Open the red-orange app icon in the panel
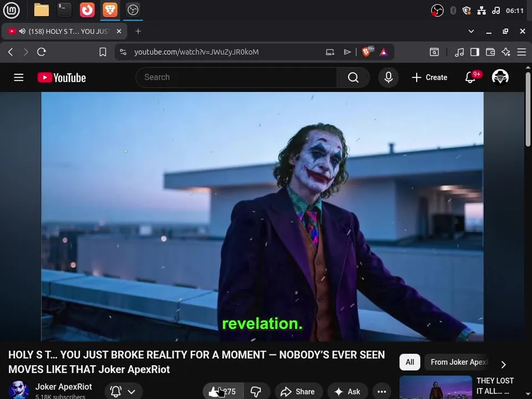532x399 pixels. (x=87, y=10)
